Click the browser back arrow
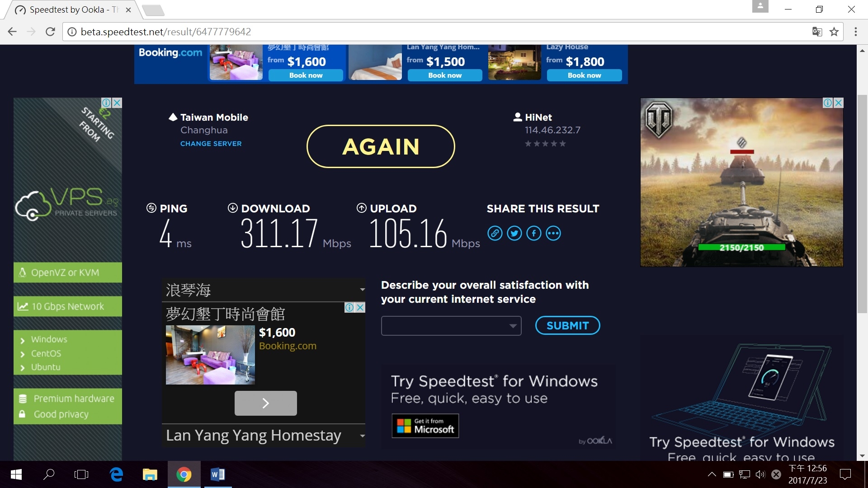 pos(12,32)
